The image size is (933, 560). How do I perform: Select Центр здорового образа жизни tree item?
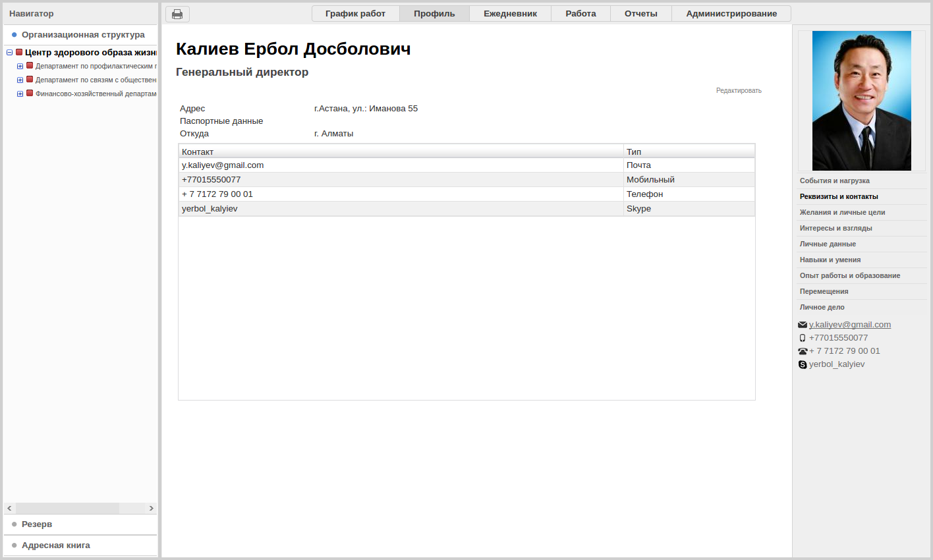coord(91,53)
